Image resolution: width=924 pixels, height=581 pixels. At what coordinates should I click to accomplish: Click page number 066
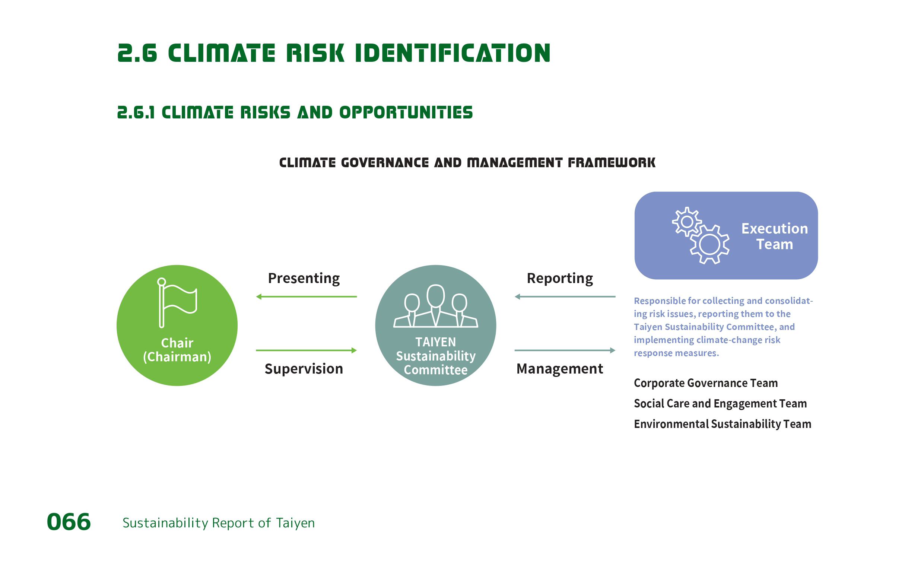click(69, 522)
